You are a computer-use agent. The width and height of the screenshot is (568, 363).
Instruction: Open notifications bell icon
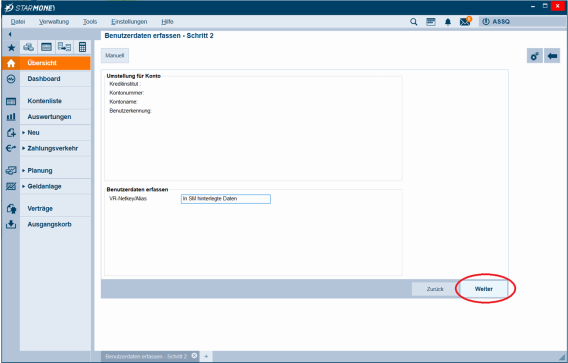click(448, 22)
